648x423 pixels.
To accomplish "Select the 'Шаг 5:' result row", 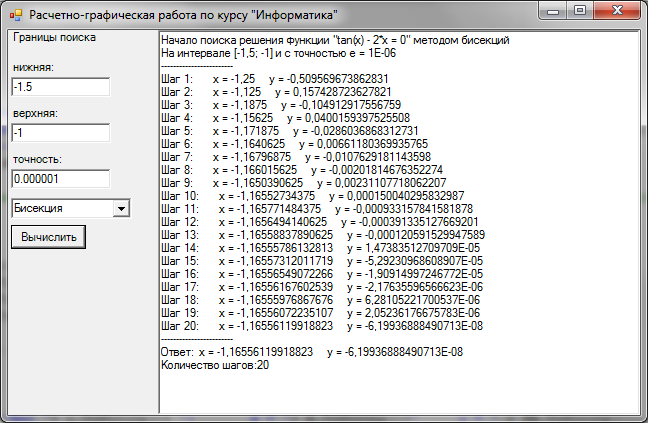I will pyautogui.click(x=290, y=131).
